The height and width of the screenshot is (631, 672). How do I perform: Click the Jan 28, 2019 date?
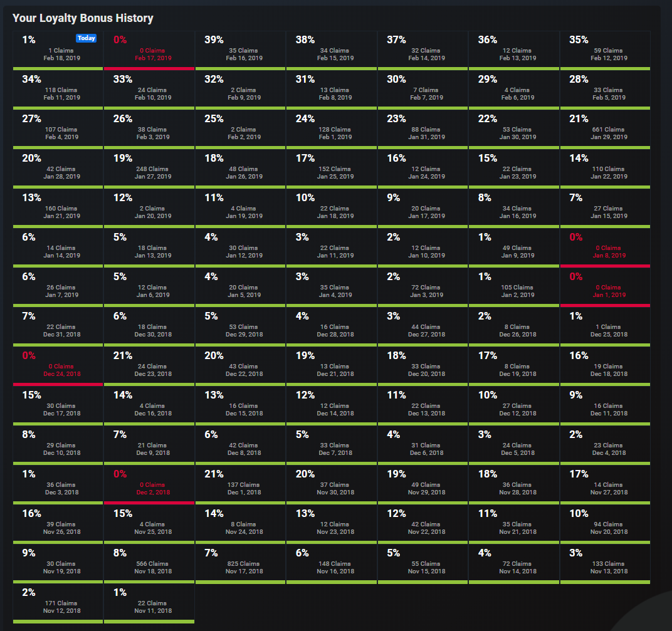[61, 177]
